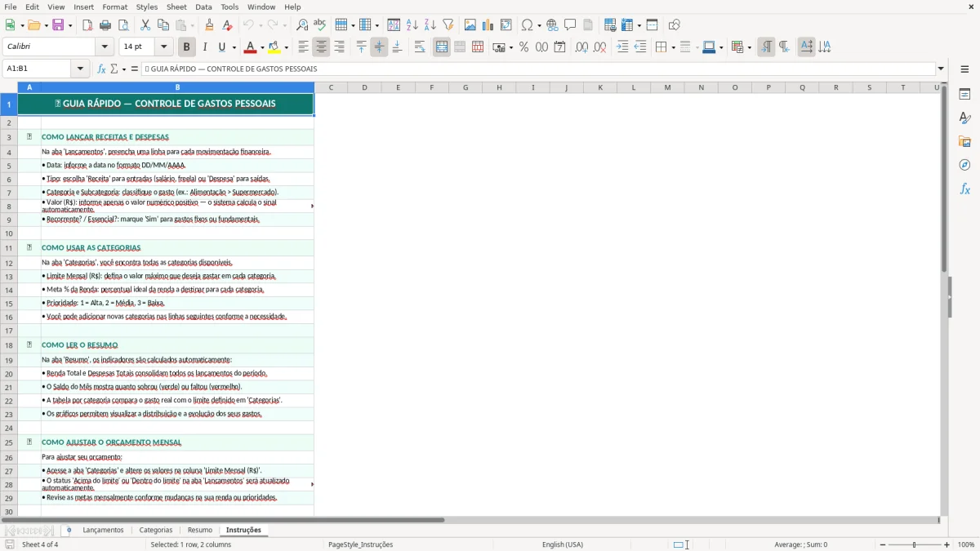The height and width of the screenshot is (551, 980).
Task: Click Zoom Out minus button
Action: click(883, 544)
